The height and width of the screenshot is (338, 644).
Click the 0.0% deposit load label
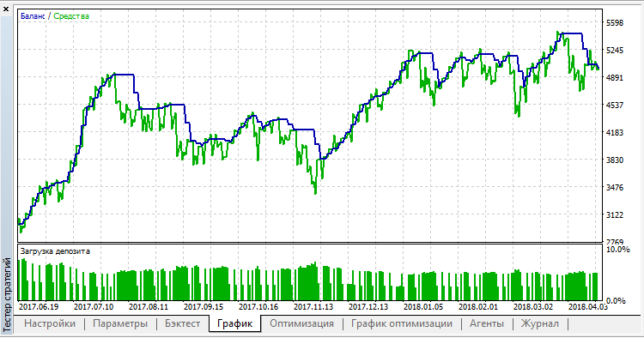(616, 301)
